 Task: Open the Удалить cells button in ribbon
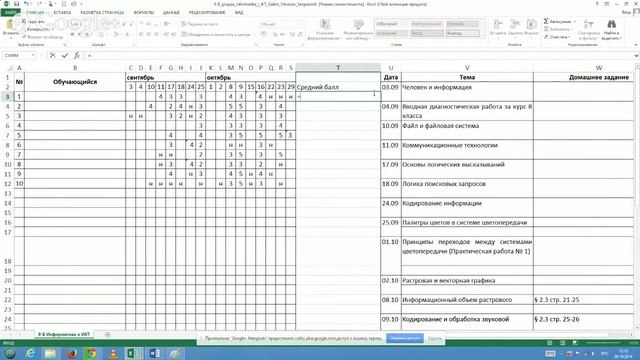515,30
